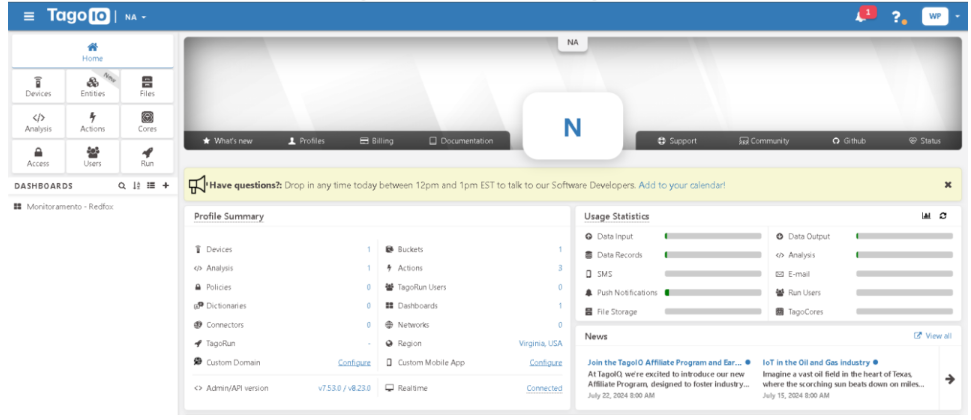971x420 pixels.
Task: Add a new dashboard with plus icon
Action: click(x=166, y=185)
